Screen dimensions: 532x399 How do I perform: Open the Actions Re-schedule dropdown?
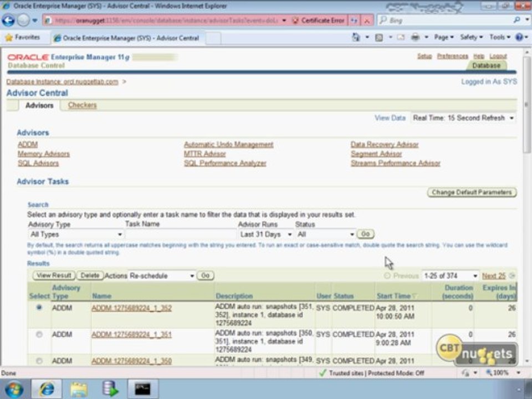[161, 276]
